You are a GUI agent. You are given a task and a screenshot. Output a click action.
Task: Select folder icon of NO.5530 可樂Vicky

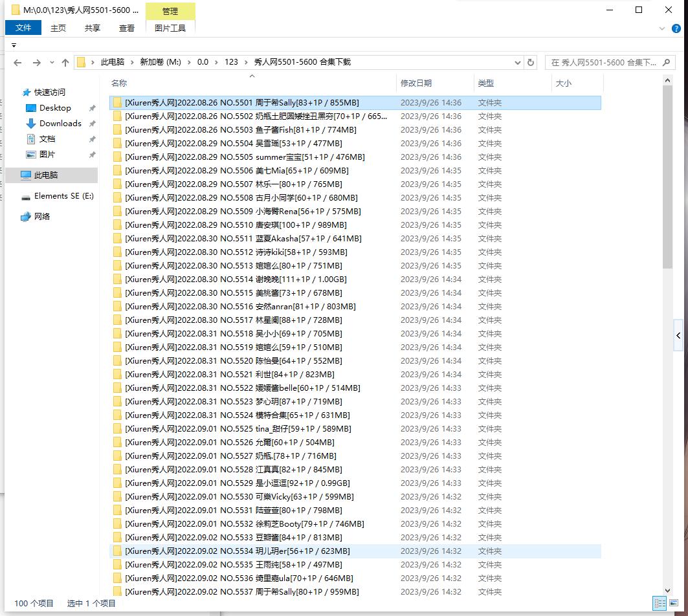[x=117, y=497]
